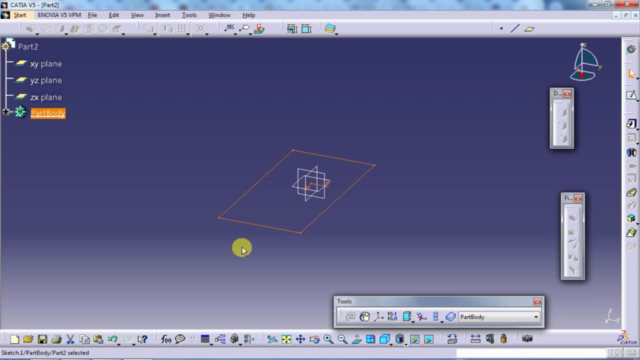
Task: Open the ENOVIA V5 VPM menu
Action: click(59, 15)
